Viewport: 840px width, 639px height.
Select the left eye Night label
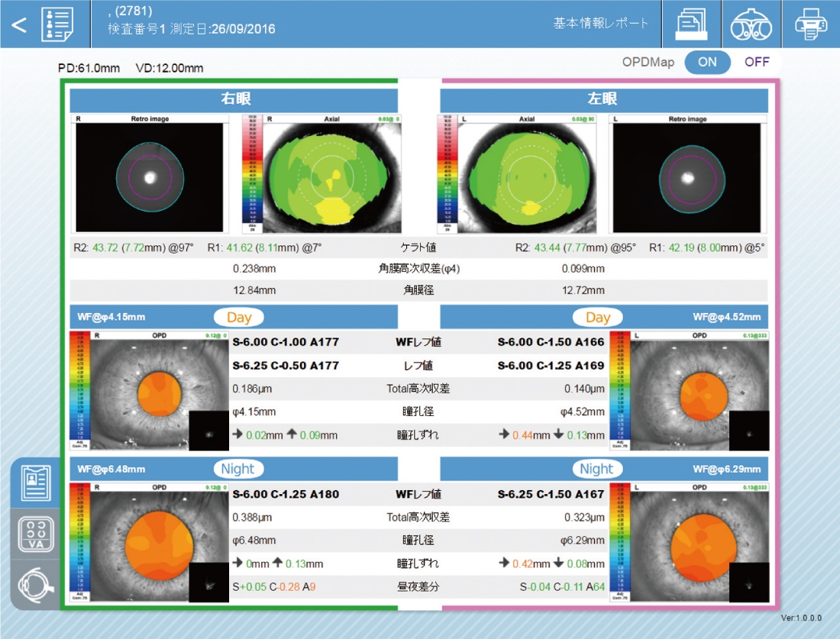point(596,469)
